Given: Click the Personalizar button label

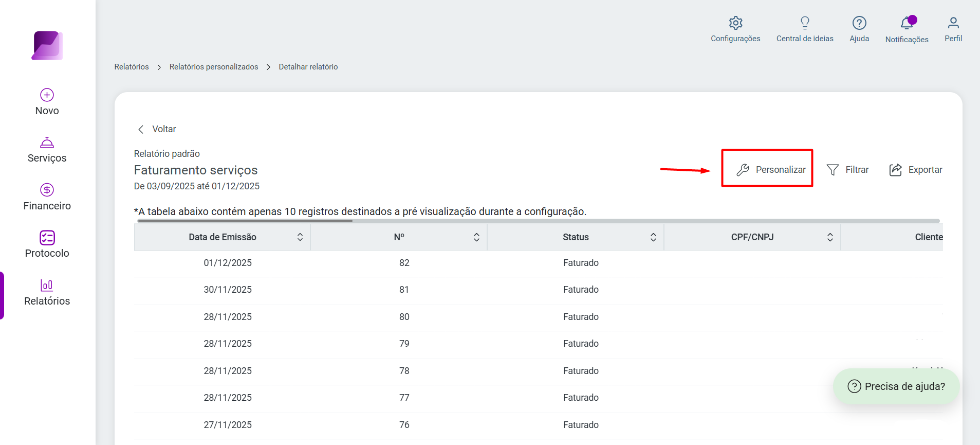Looking at the screenshot, I should (781, 170).
